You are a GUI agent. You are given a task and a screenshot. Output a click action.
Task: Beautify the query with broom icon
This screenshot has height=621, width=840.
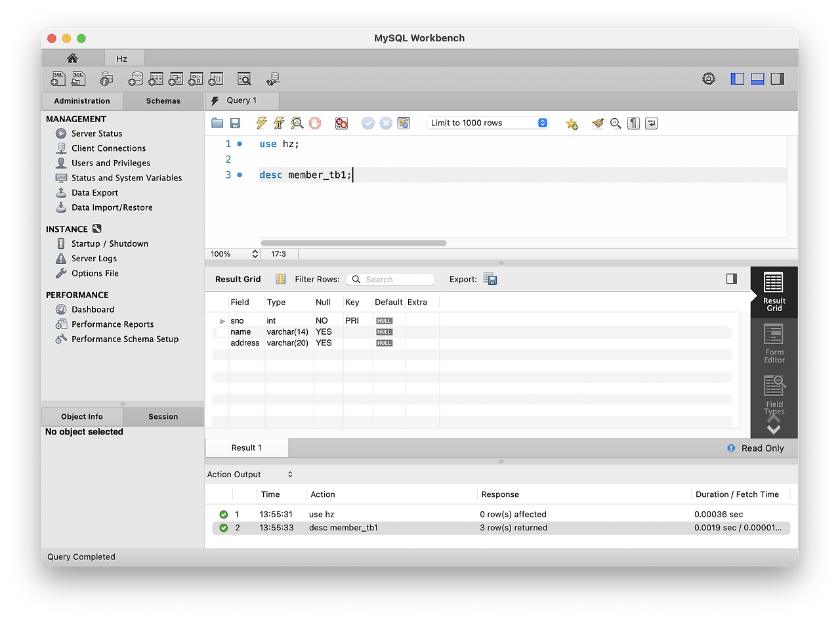[597, 123]
